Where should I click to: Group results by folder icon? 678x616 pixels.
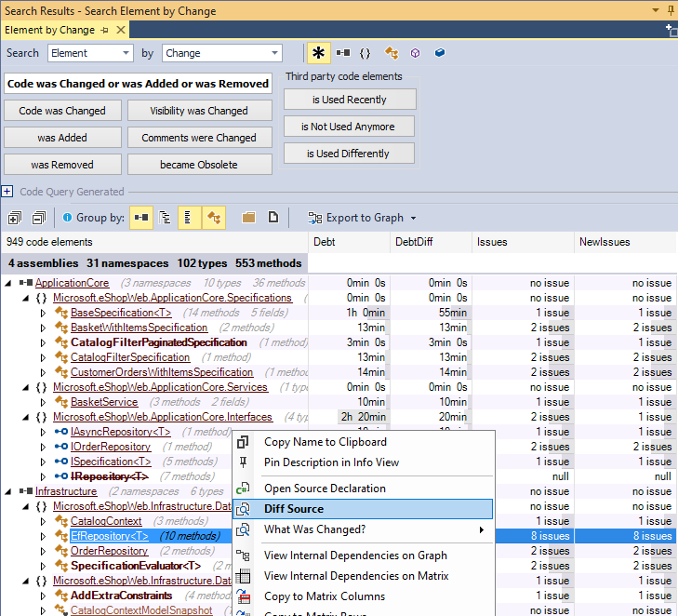(248, 217)
